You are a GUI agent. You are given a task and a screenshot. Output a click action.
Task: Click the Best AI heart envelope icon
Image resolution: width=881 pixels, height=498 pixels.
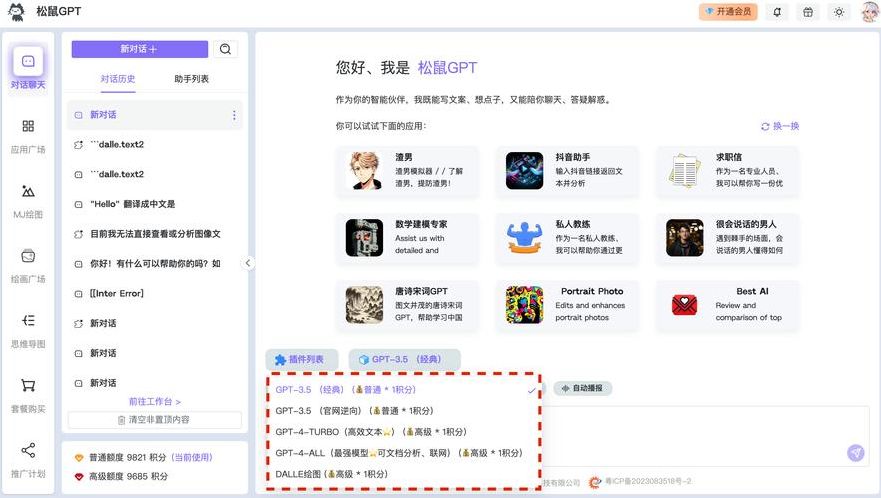tap(684, 305)
